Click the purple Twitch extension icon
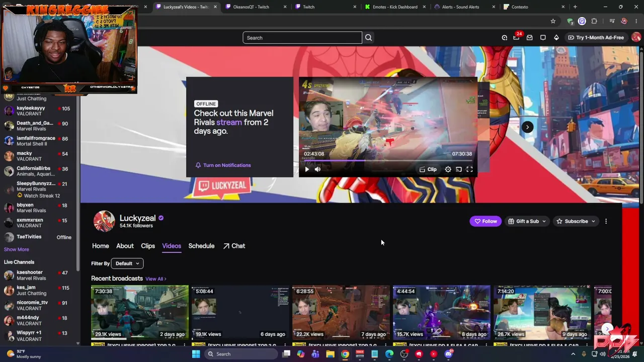 point(582,21)
